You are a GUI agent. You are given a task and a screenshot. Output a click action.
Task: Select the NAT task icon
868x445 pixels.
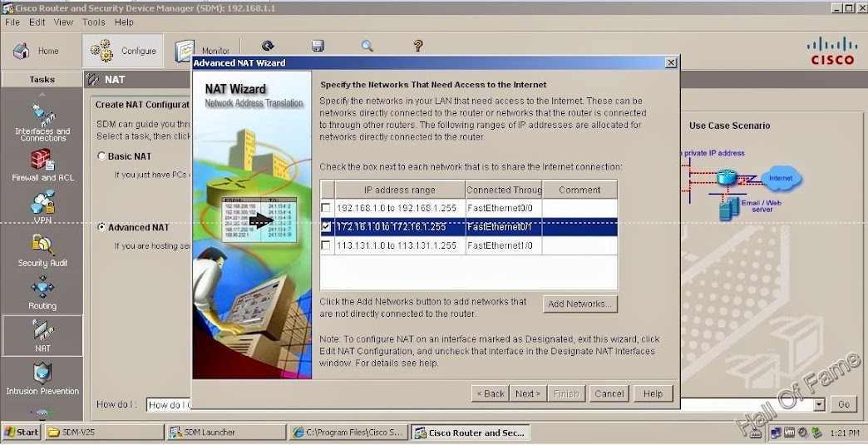point(42,335)
